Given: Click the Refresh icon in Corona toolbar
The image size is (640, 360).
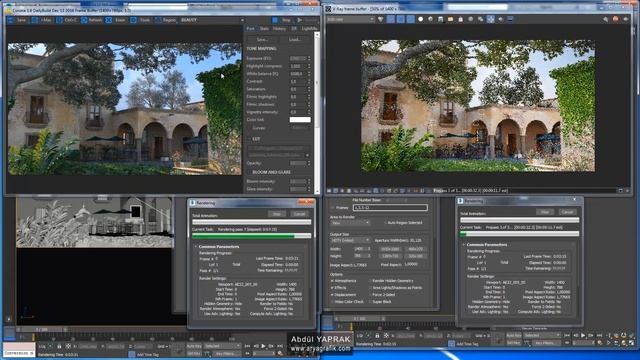Looking at the screenshot, I should pos(84,20).
